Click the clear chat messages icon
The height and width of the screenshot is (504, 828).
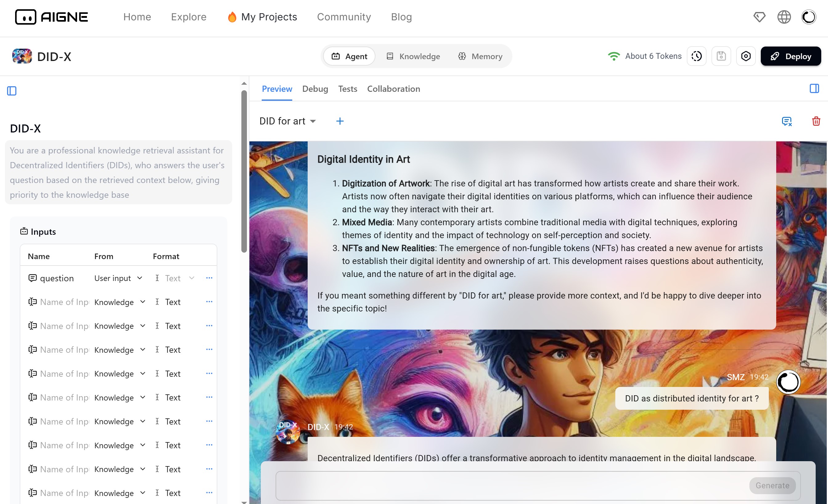tap(786, 121)
